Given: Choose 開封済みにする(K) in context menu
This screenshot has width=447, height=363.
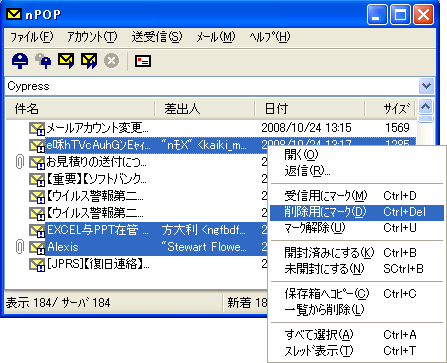Looking at the screenshot, I should point(357,253).
